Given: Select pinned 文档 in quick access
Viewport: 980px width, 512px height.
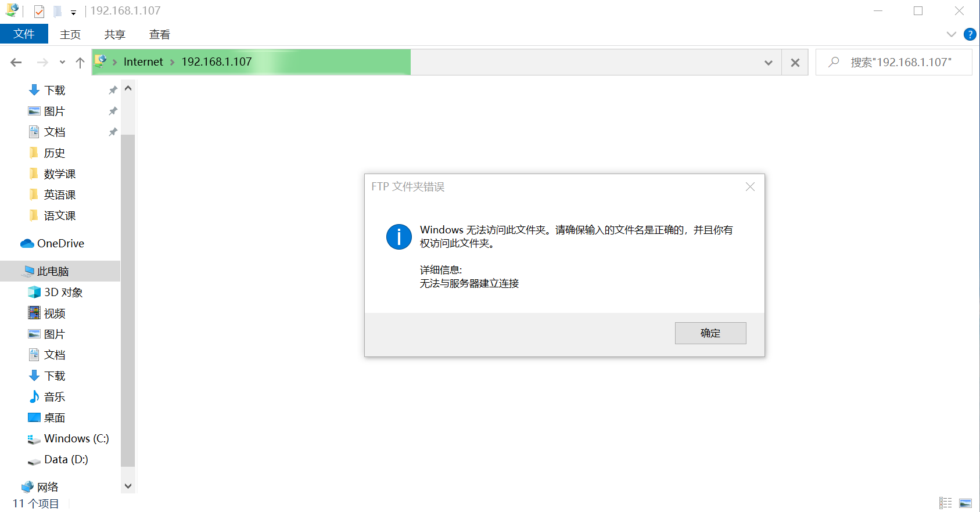Looking at the screenshot, I should click(54, 132).
